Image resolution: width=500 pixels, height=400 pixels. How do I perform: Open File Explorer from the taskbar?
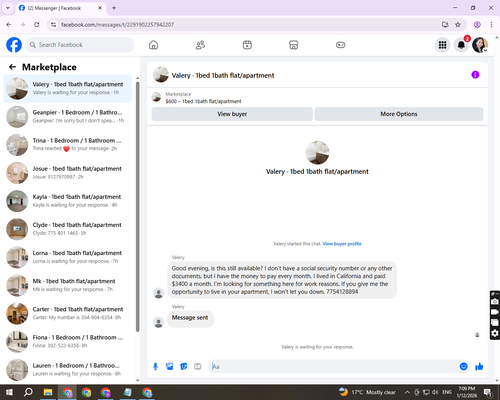click(x=48, y=392)
